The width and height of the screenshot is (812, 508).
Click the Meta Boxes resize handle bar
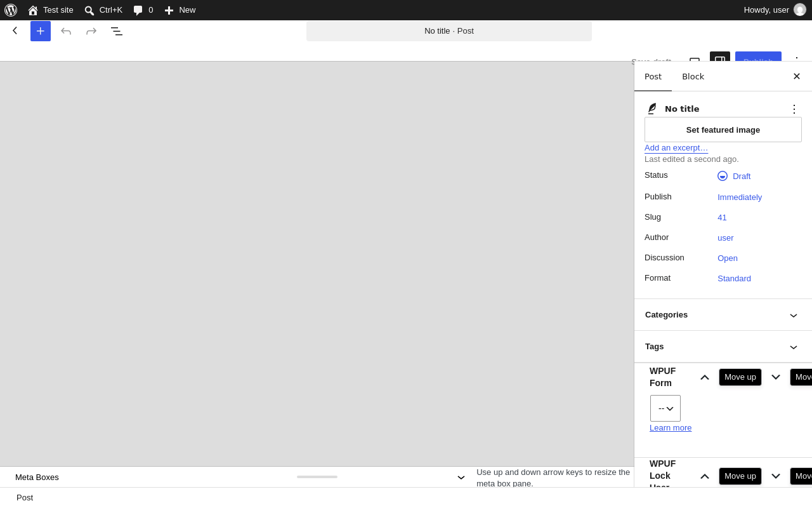coord(317,477)
